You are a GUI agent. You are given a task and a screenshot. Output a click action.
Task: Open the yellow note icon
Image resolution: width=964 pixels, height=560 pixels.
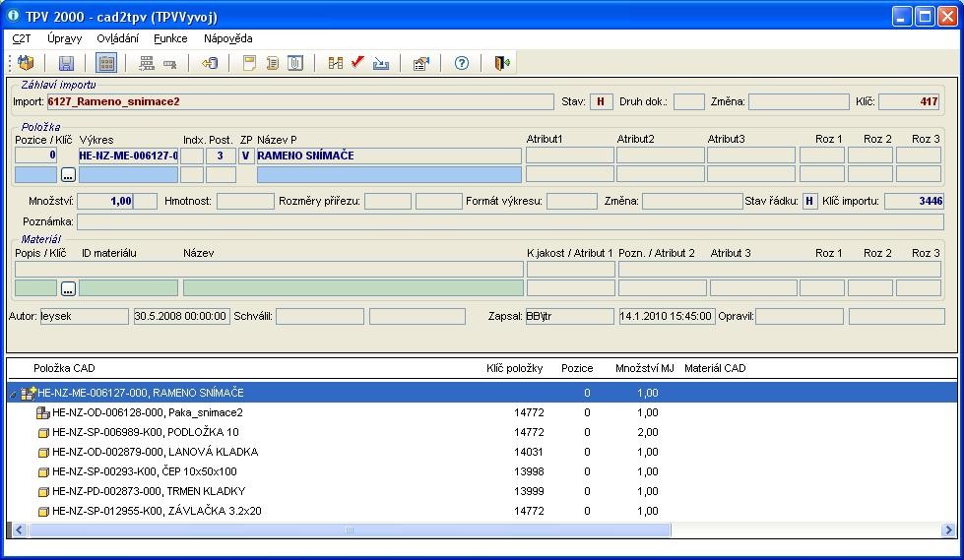tap(249, 63)
